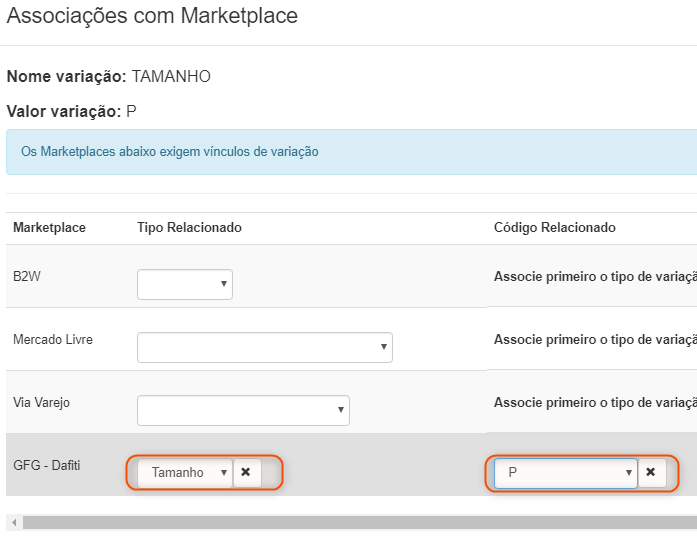Click the Via Varejo row label
This screenshot has height=543, width=697.
[41, 402]
